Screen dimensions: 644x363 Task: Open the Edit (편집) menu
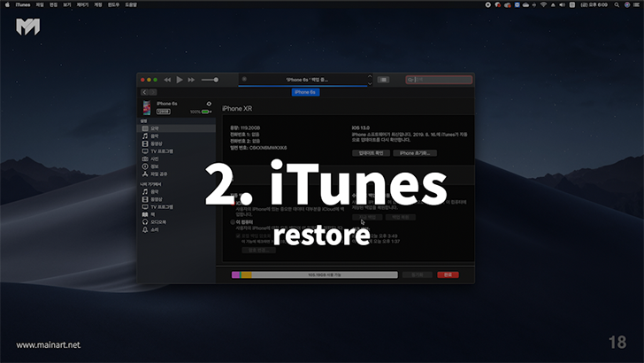click(53, 5)
